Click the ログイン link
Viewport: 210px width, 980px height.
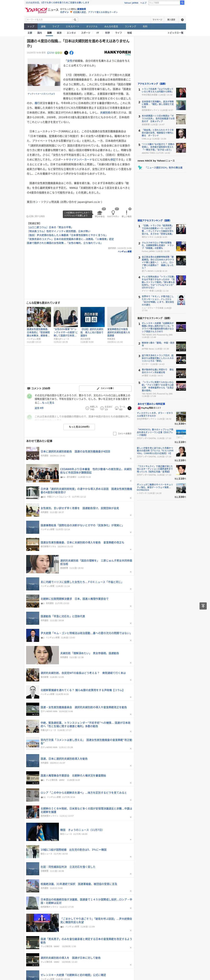point(64,12)
